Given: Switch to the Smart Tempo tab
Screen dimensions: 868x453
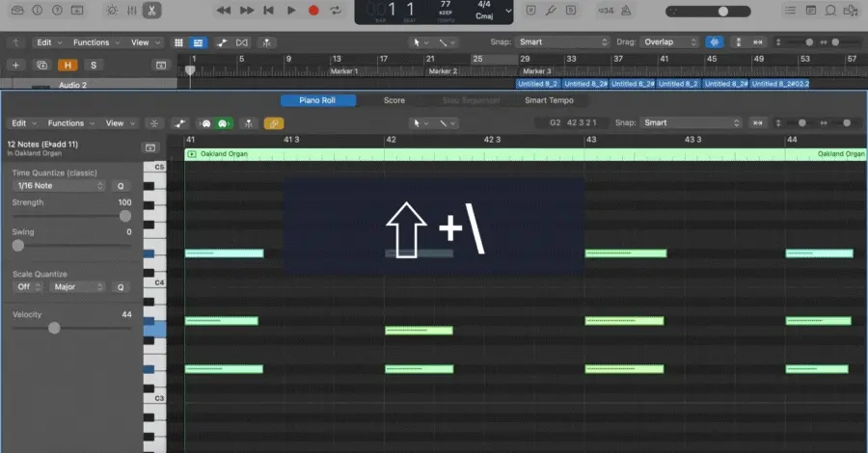Looking at the screenshot, I should tap(549, 100).
